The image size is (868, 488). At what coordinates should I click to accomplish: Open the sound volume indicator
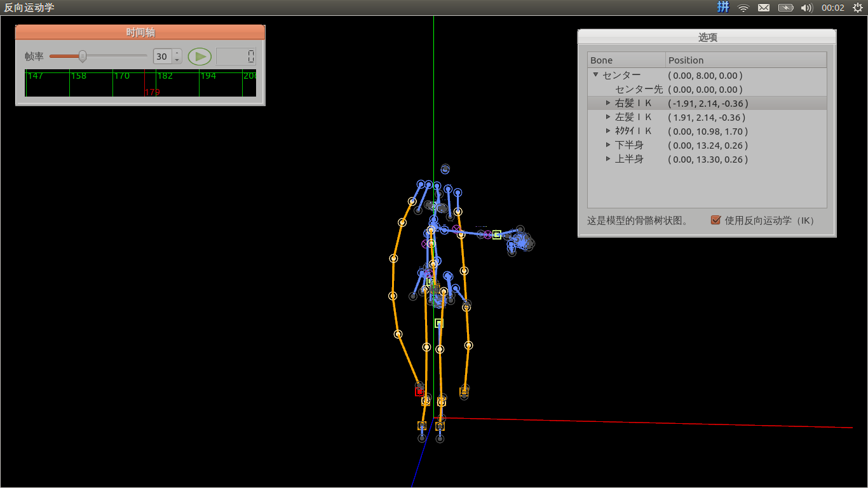806,8
